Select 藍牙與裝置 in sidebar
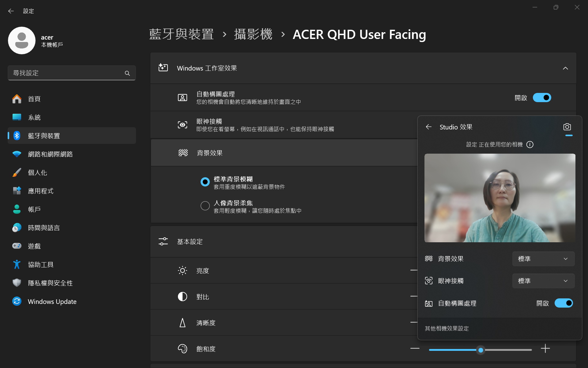Viewport: 588px width, 368px height. coord(72,136)
